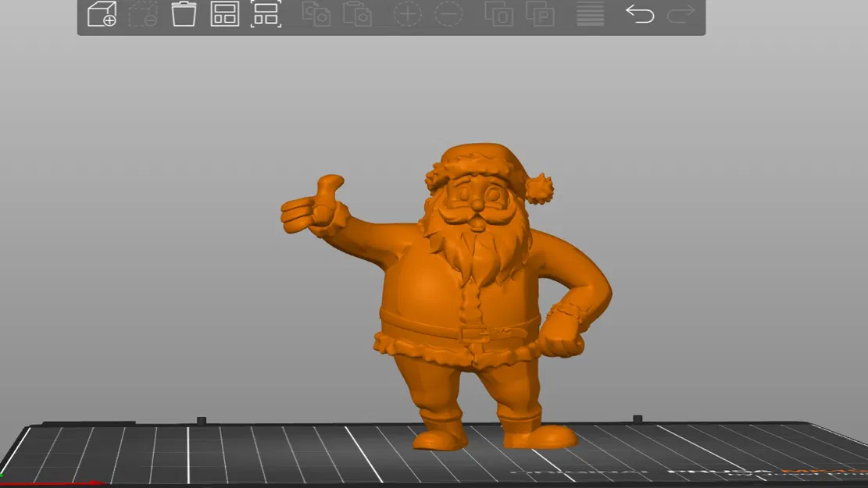The width and height of the screenshot is (868, 488).
Task: Click the red X-axis arrow
Action: (86, 483)
